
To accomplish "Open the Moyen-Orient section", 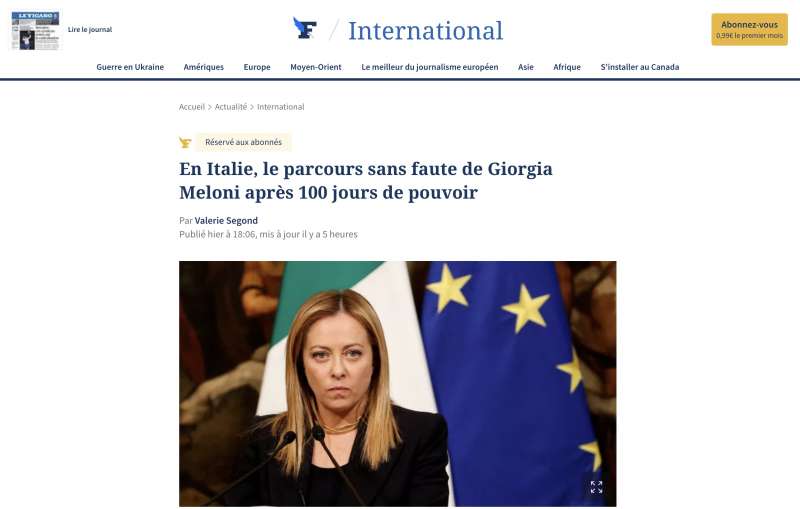I will [316, 67].
